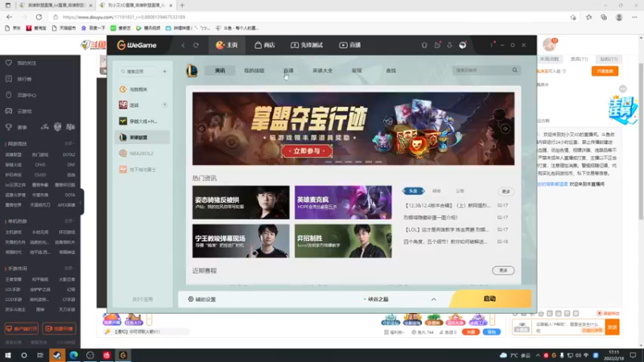Screen dimensions: 644x362
Task: Open the WeGame 主页 home tab
Action: [x=227, y=45]
